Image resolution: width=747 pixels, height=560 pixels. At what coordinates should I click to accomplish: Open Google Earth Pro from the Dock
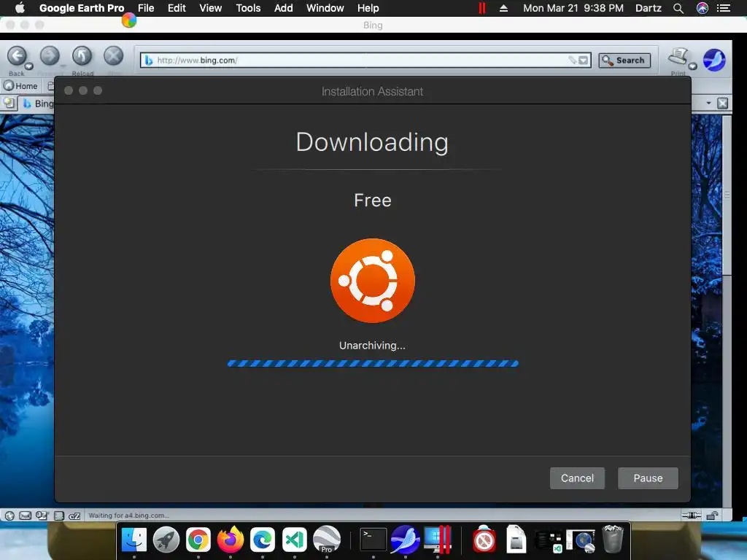coord(327,540)
